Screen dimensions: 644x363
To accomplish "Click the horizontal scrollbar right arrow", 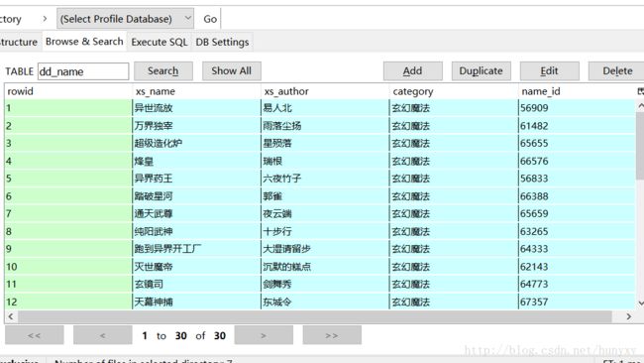I will coord(628,316).
